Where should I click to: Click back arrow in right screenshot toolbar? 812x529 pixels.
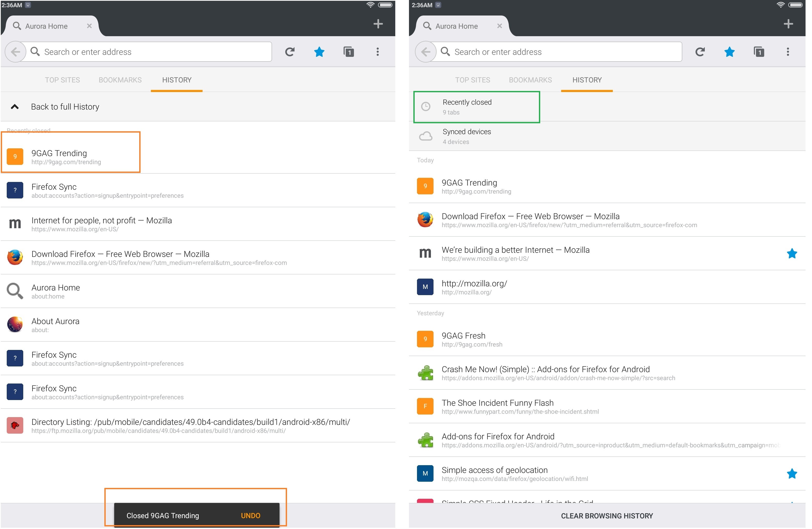click(x=426, y=52)
